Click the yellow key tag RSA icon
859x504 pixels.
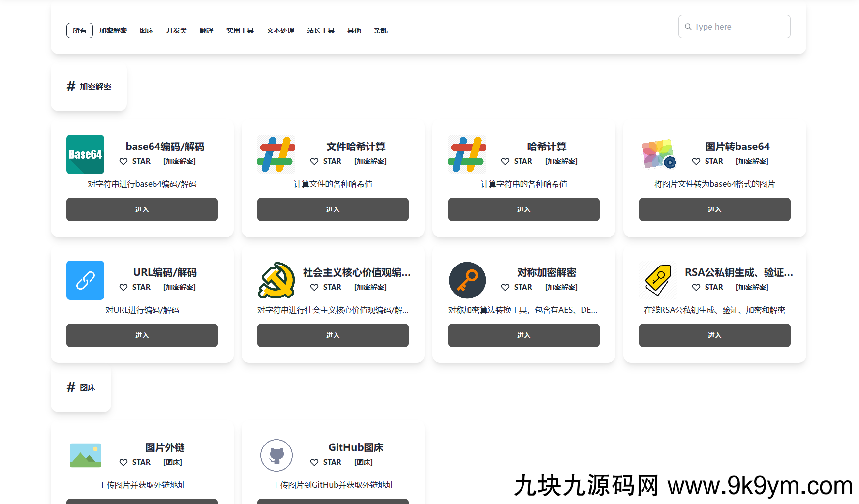pyautogui.click(x=658, y=280)
